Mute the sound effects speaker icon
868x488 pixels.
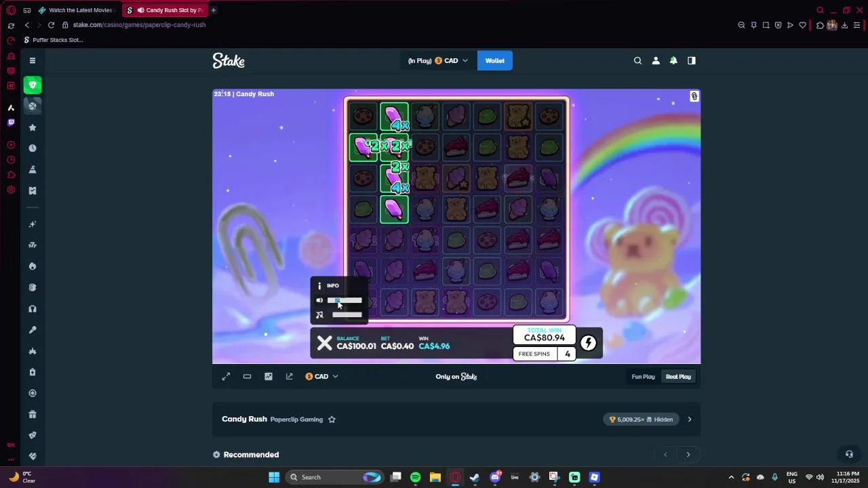click(319, 300)
